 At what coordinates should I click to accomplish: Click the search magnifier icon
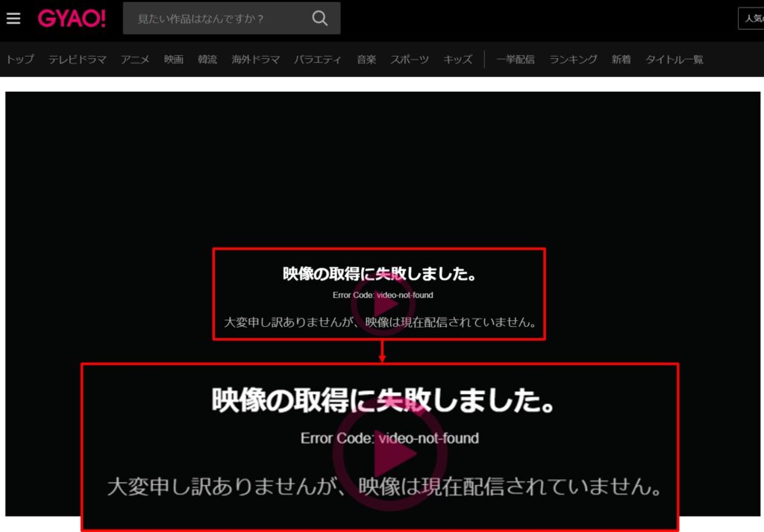coord(319,17)
